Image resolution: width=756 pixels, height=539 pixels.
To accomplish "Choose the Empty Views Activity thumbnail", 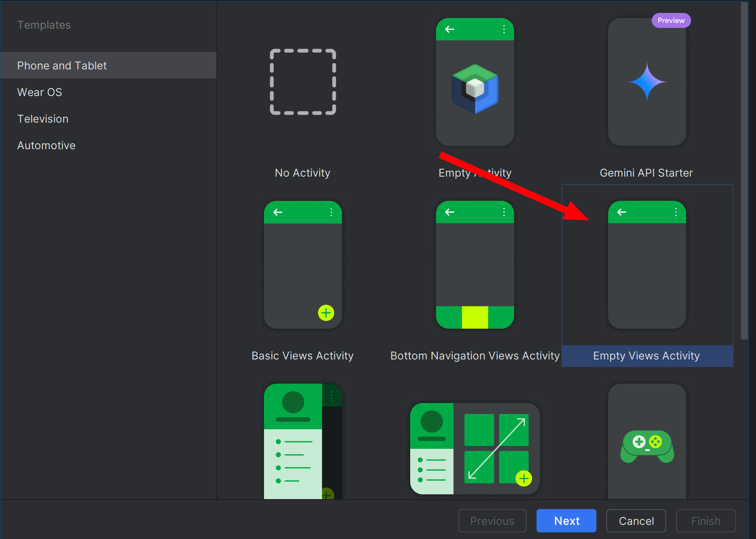I will (x=647, y=265).
